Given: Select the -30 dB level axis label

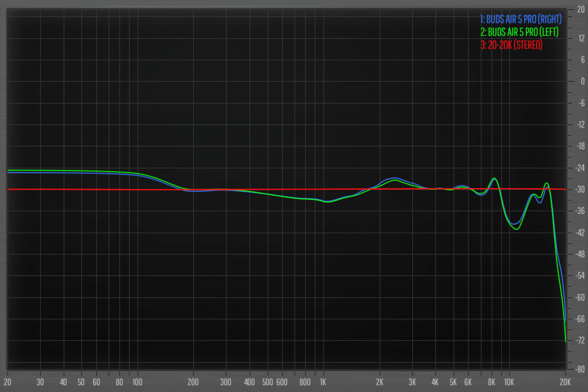Looking at the screenshot, I should (580, 190).
